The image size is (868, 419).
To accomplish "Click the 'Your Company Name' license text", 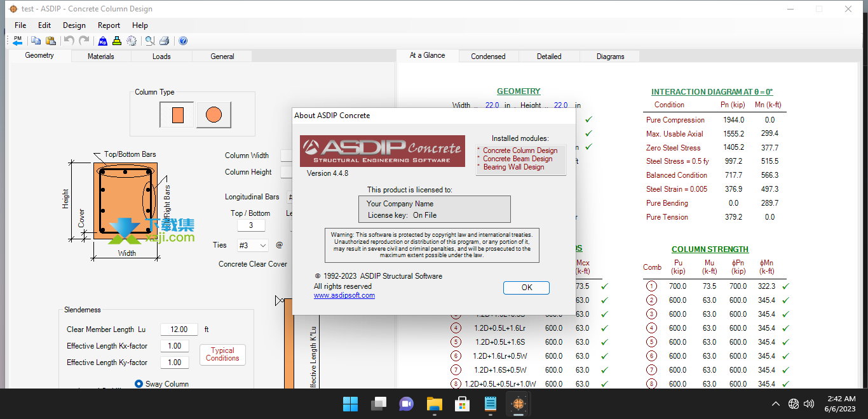I will [400, 204].
